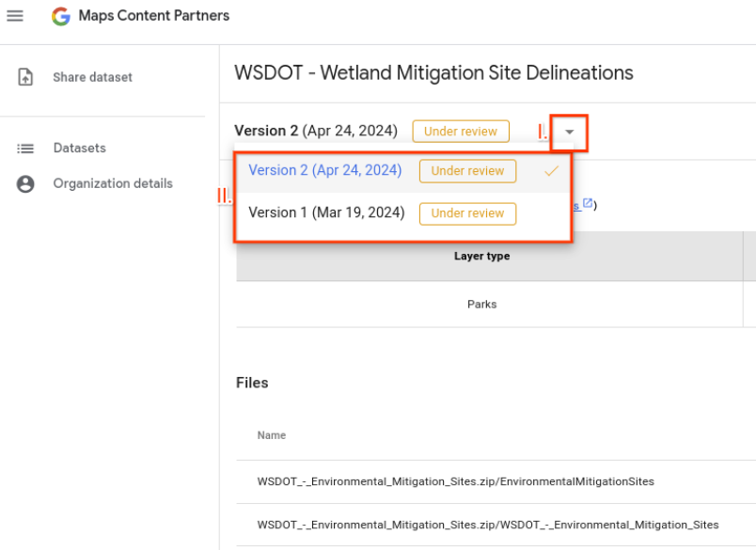Click Under review badge for Version 2 option
Image resolution: width=756 pixels, height=550 pixels.
[x=467, y=171]
